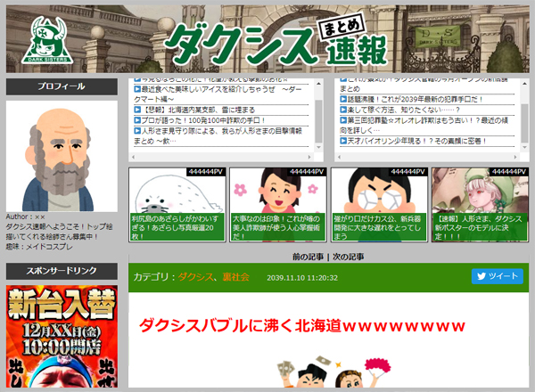
Task: Click the ツイート share button
Action: click(498, 276)
